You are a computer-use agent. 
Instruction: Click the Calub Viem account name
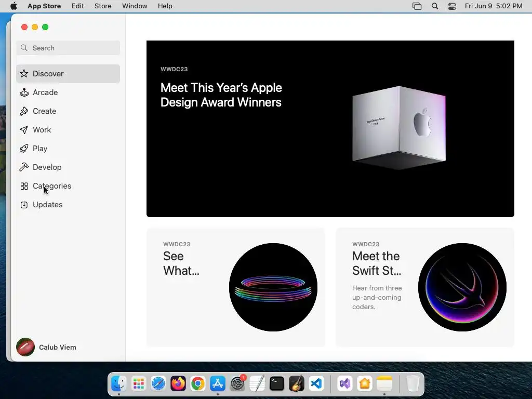click(x=57, y=347)
